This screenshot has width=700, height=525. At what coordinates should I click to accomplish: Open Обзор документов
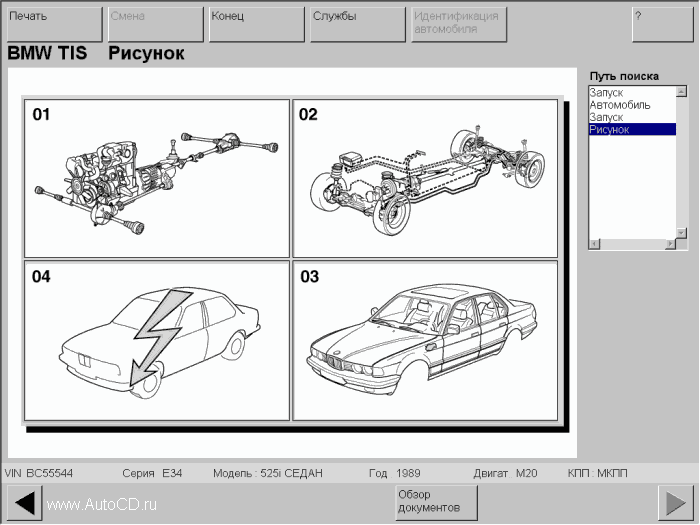[437, 503]
